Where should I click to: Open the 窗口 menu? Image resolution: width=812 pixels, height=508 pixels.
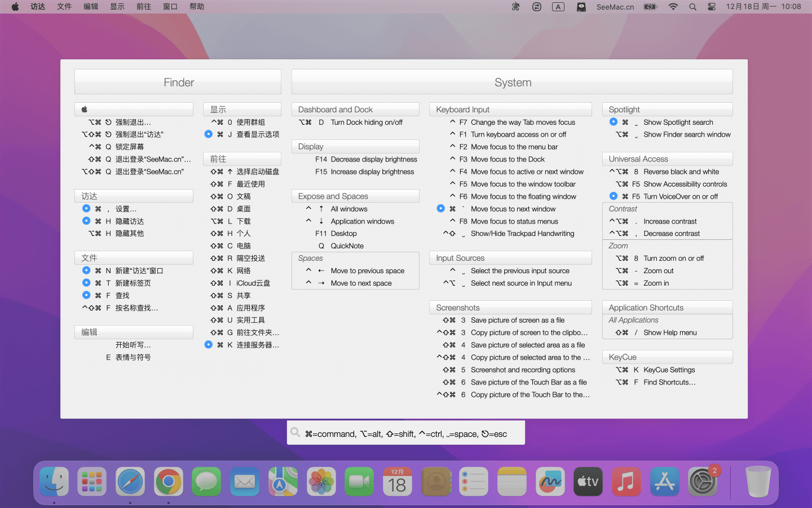170,7
